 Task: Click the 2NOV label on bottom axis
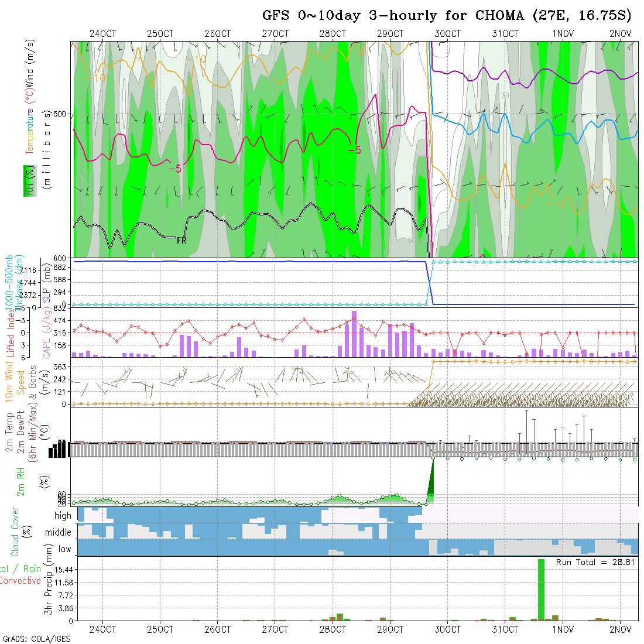619,629
